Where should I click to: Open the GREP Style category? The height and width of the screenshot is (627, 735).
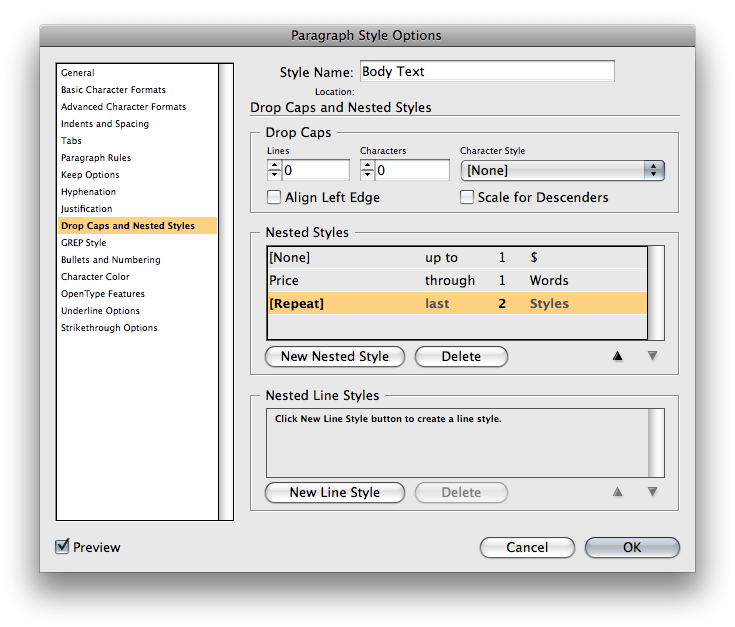pyautogui.click(x=83, y=243)
